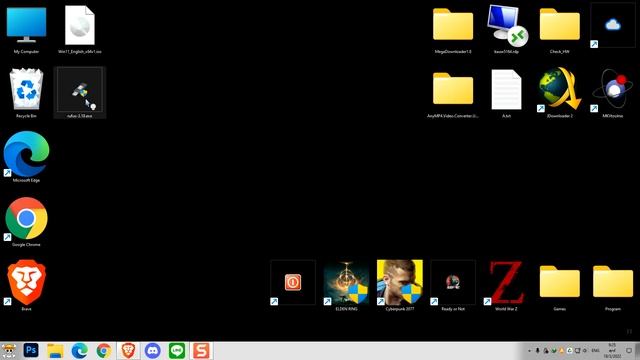Viewport: 640px width, 360px height.
Task: Open Discord from the taskbar
Action: (153, 351)
